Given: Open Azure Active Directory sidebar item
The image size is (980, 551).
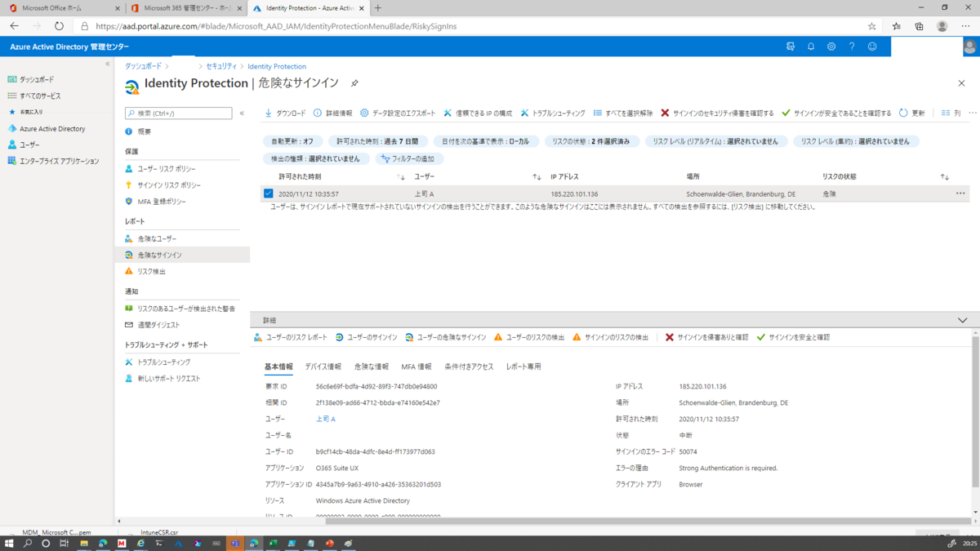Looking at the screenshot, I should coord(47,128).
